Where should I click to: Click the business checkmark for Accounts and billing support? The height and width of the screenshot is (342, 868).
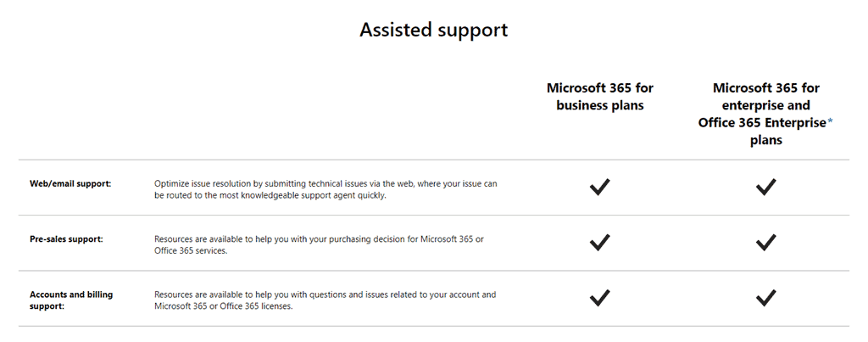coord(600,298)
